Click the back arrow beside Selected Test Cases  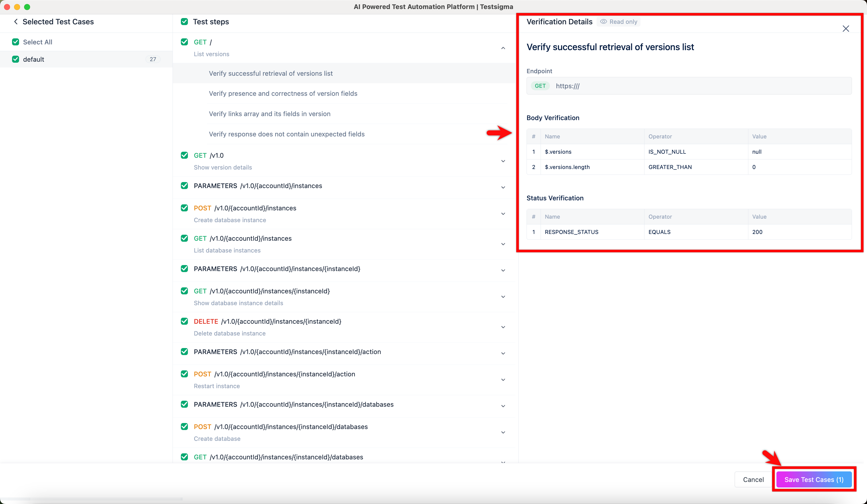[16, 22]
